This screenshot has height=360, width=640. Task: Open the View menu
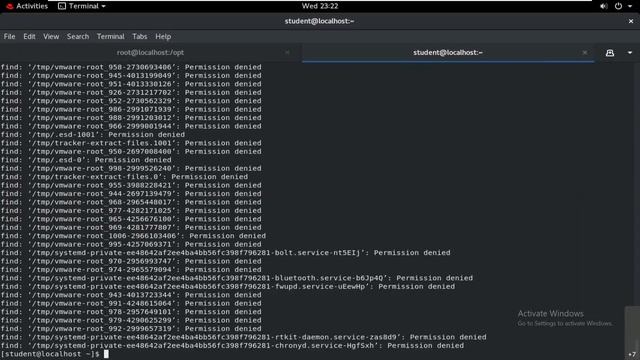point(51,36)
